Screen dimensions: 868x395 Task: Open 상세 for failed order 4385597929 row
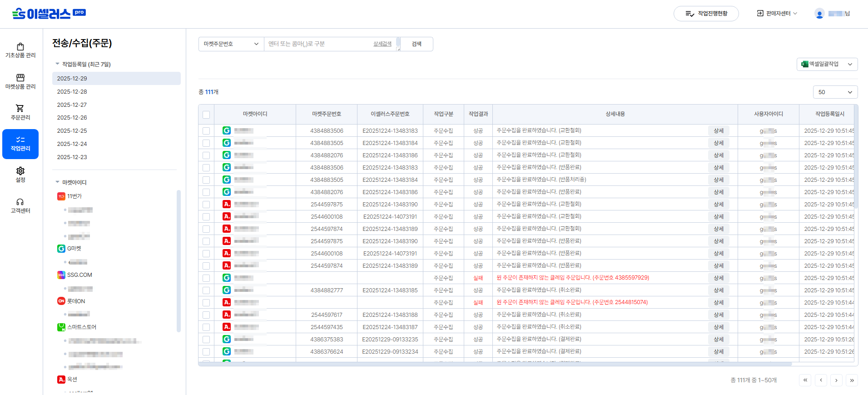pos(719,278)
